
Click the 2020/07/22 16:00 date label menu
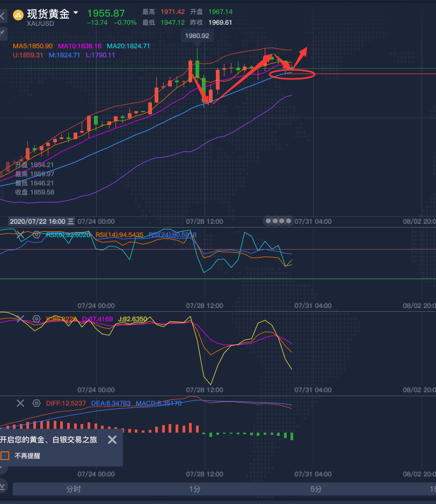coord(42,221)
